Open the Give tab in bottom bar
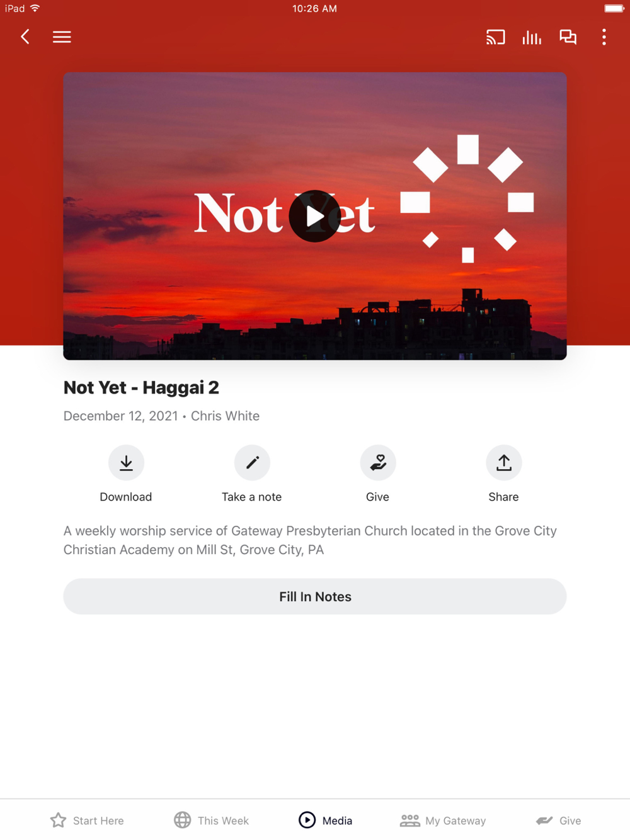The image size is (630, 840). pos(559,820)
